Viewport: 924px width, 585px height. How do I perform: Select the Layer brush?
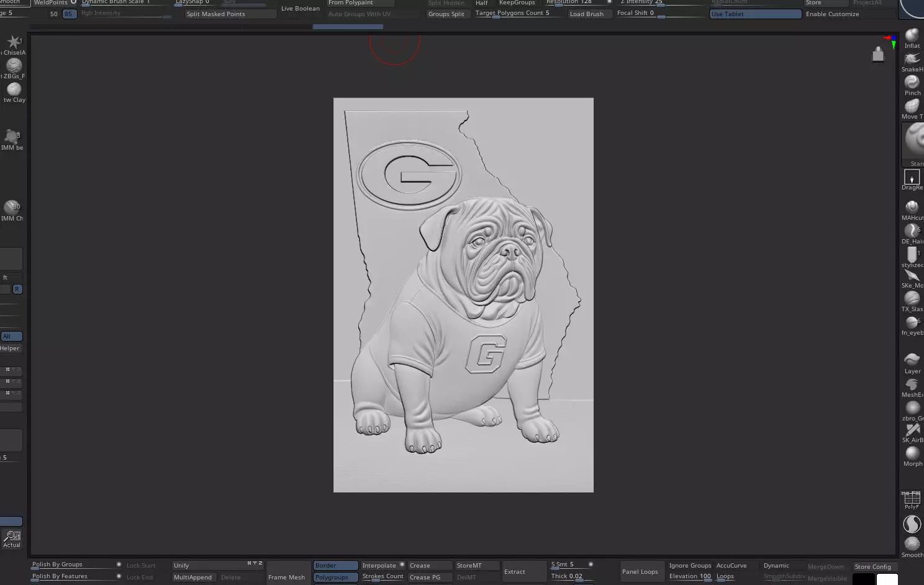coord(912,363)
